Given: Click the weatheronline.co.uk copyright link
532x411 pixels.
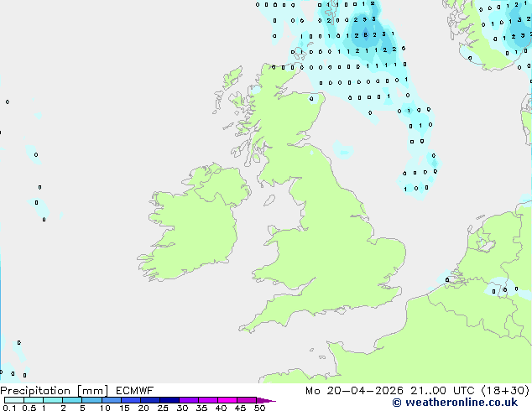Looking at the screenshot, I should [x=455, y=403].
